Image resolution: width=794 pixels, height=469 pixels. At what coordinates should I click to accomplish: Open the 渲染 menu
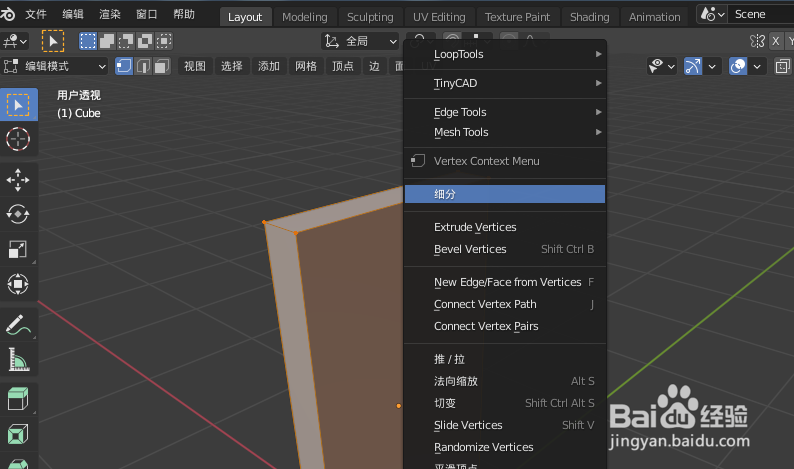tap(110, 14)
